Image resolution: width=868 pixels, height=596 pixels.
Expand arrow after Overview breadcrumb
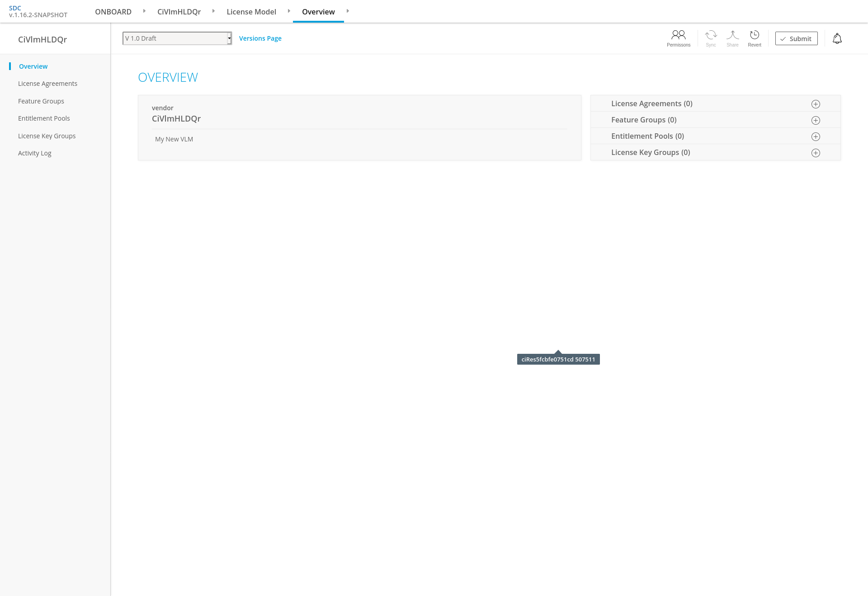tap(348, 11)
